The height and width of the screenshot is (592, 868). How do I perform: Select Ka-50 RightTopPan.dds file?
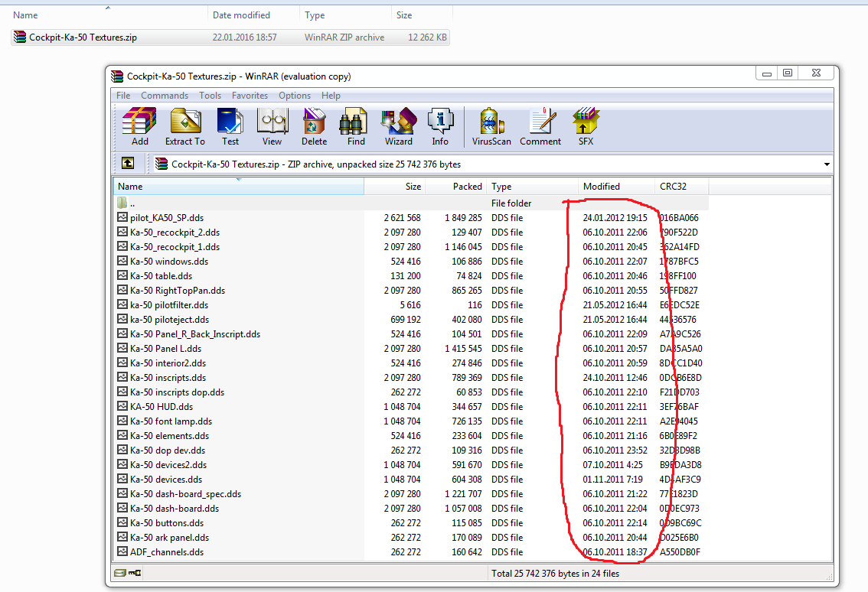[x=177, y=291]
